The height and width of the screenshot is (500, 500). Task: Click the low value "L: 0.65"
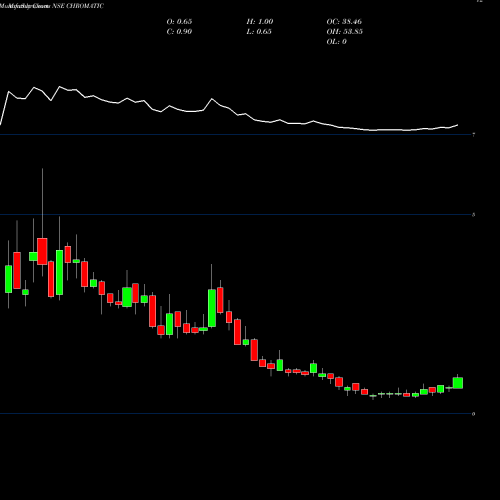click(x=259, y=32)
